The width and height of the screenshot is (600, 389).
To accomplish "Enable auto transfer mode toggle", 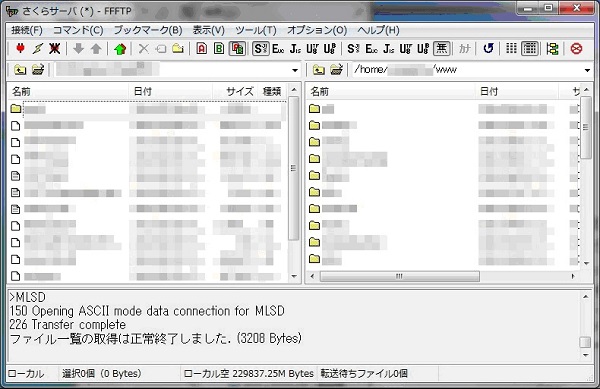I will tap(237, 49).
